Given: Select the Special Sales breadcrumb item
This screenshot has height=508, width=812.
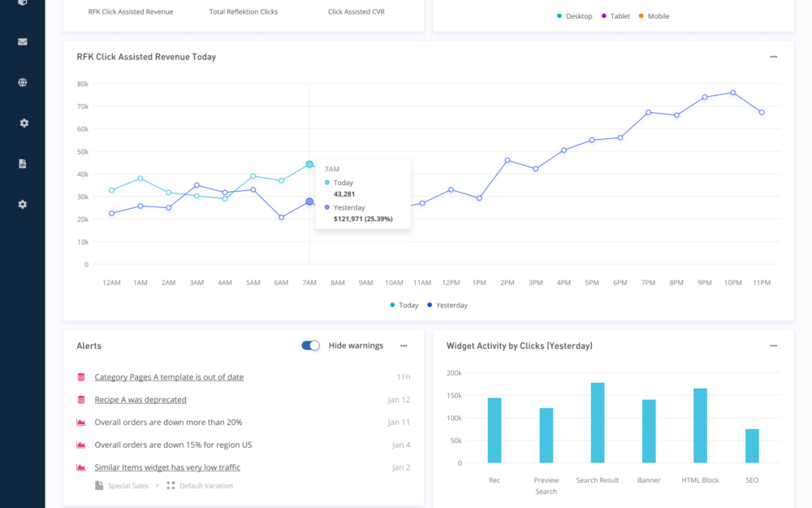Looking at the screenshot, I should (x=127, y=486).
